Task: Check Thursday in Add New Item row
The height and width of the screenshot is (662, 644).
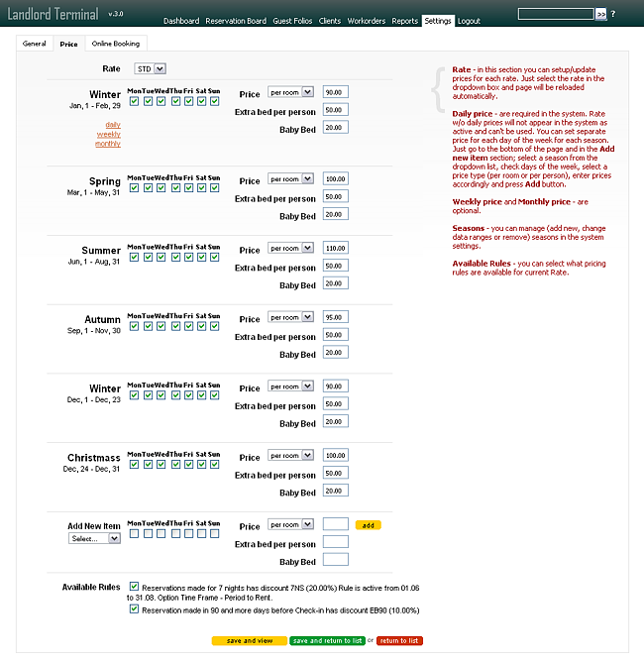Action: point(176,533)
